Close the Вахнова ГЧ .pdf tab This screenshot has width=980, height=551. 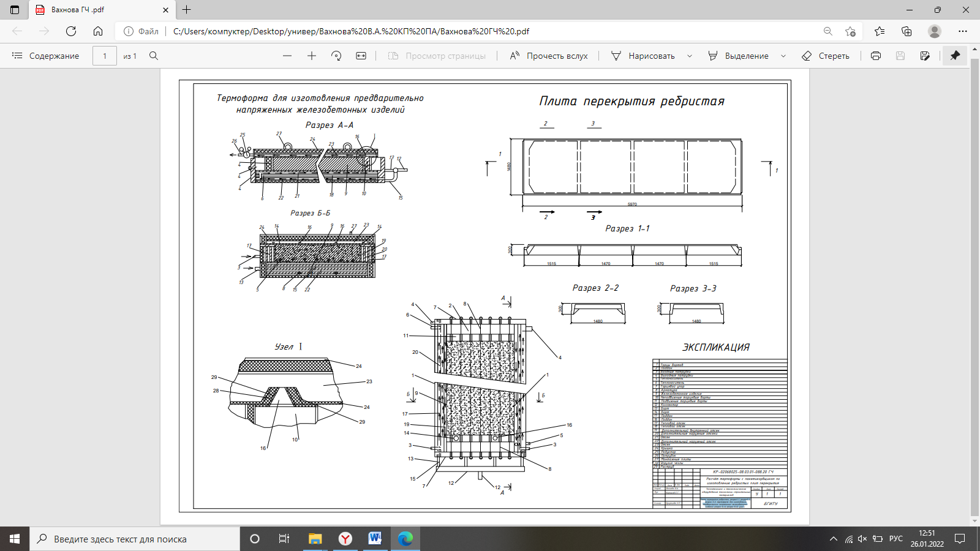165,10
